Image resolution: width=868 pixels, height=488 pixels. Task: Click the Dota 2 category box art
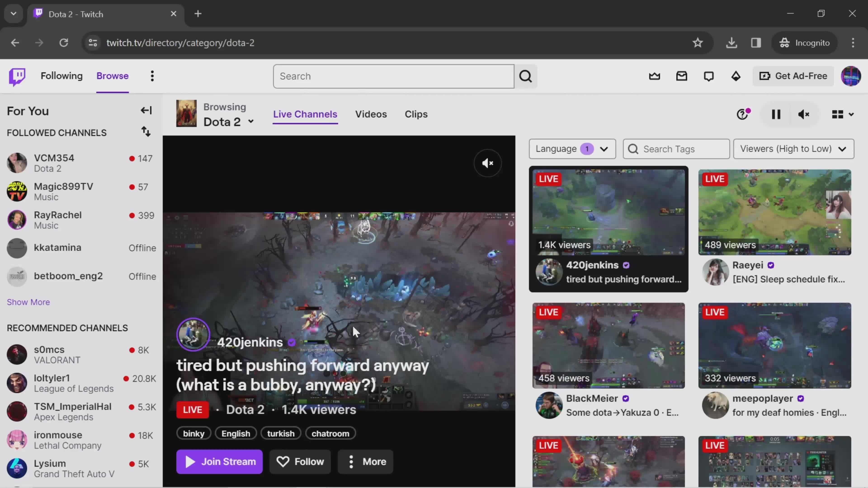click(x=186, y=113)
